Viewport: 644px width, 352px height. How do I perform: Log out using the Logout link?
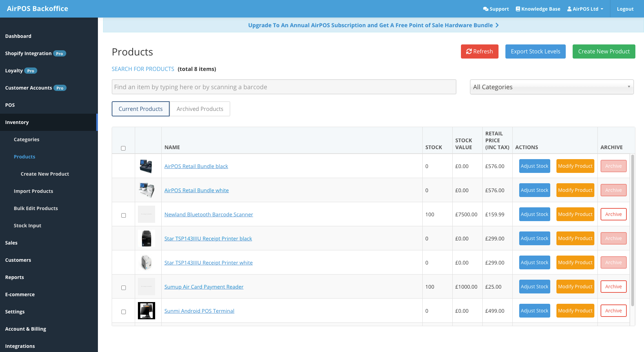click(625, 9)
